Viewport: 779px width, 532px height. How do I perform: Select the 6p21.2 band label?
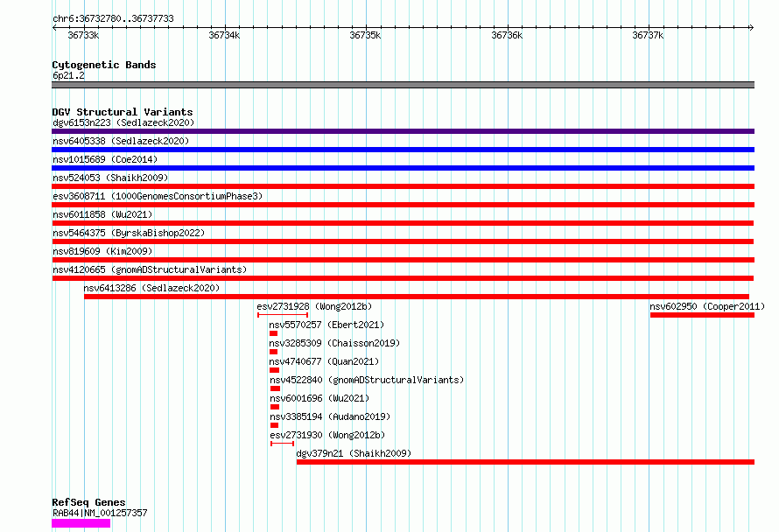click(x=68, y=75)
